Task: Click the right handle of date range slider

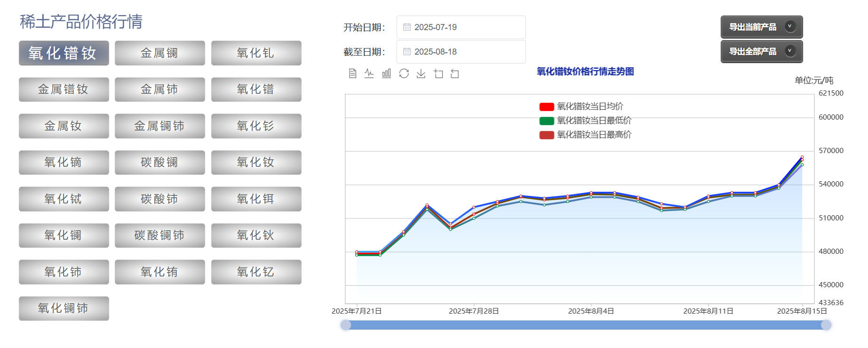Action: [826, 325]
